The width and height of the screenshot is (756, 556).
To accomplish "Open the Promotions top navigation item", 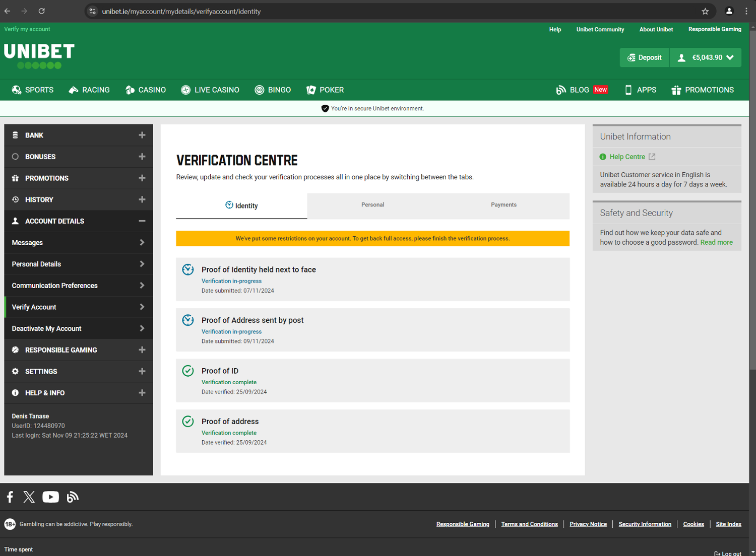I will pos(703,90).
